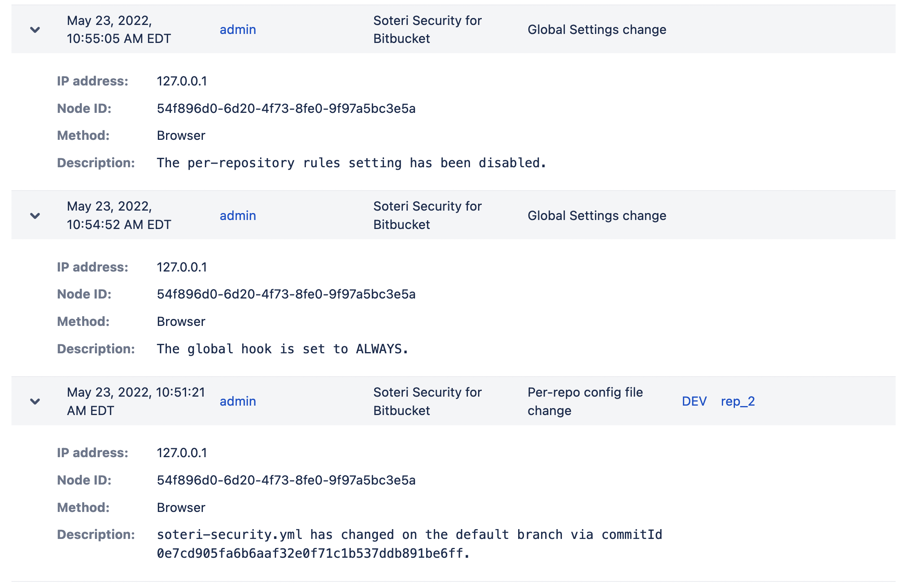Collapse the 10:51:21 AM audit entry chevron
903x588 pixels.
click(x=35, y=402)
